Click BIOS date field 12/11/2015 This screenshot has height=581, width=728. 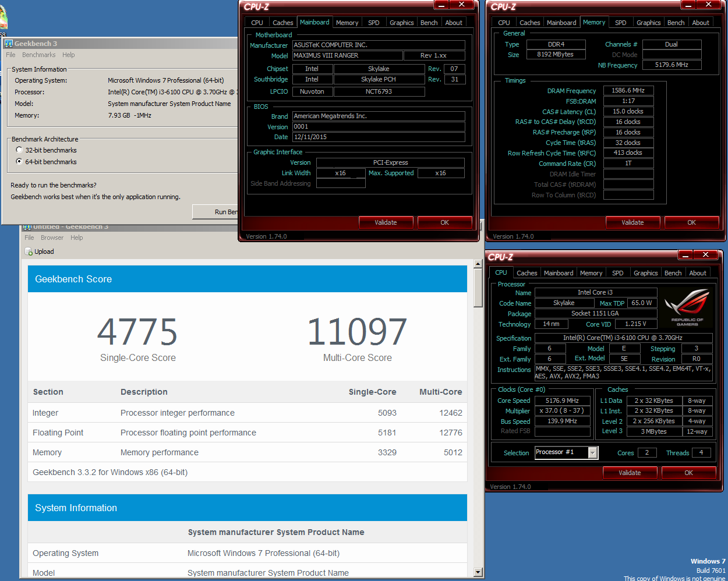(x=379, y=137)
